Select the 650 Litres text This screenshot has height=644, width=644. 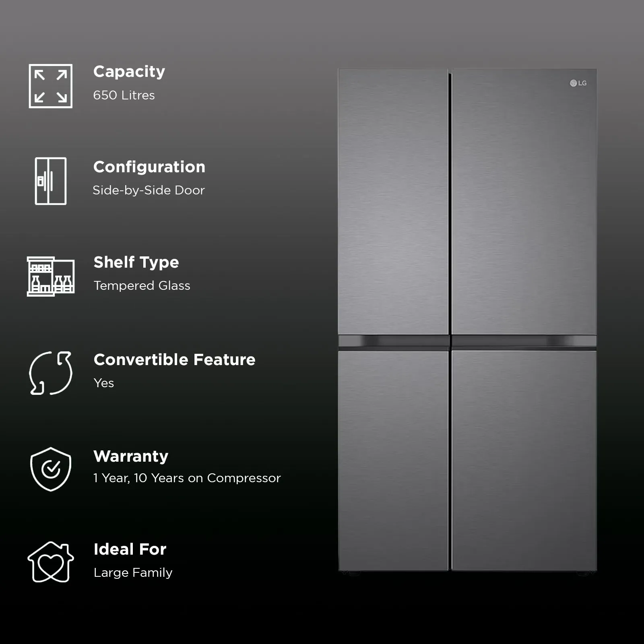124,95
